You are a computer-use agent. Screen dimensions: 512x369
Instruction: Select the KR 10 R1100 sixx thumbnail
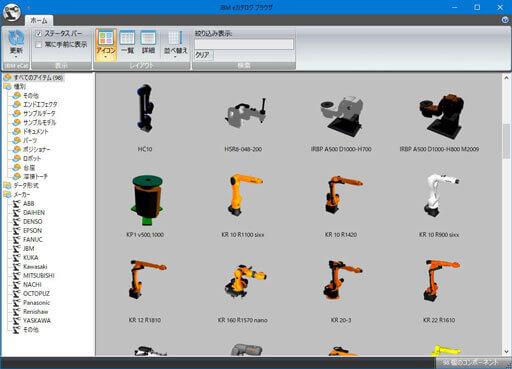tap(243, 206)
